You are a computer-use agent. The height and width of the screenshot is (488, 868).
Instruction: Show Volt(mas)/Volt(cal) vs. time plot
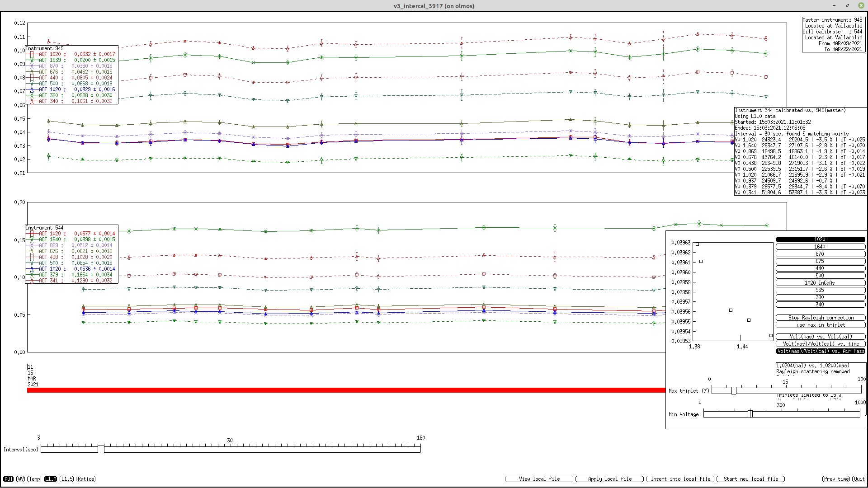[x=820, y=344]
